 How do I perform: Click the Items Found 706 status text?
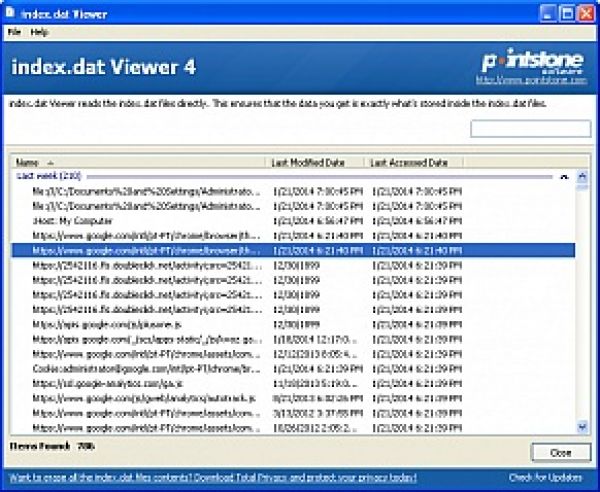pos(52,446)
